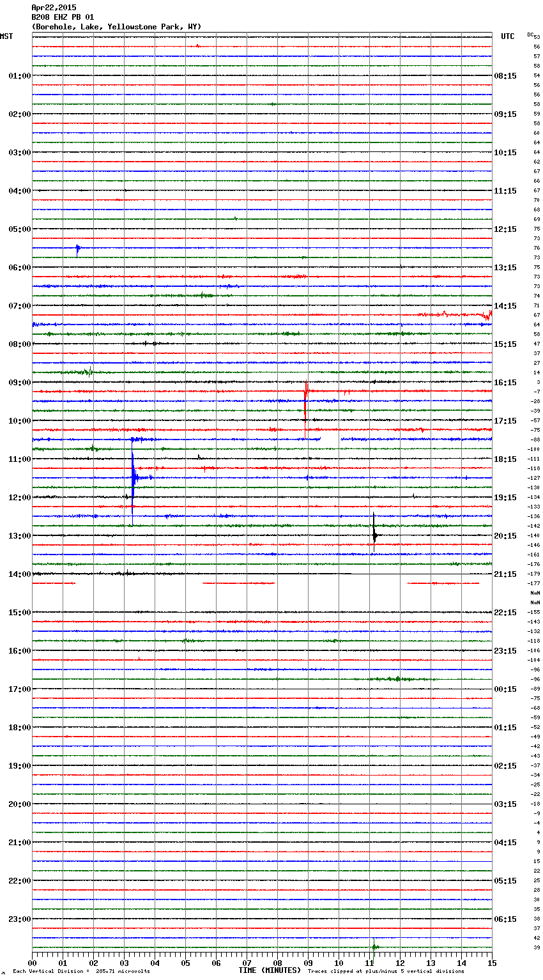Click the Apr22,2015 date header
Image resolution: width=543 pixels, height=980 pixels.
pyautogui.click(x=54, y=8)
